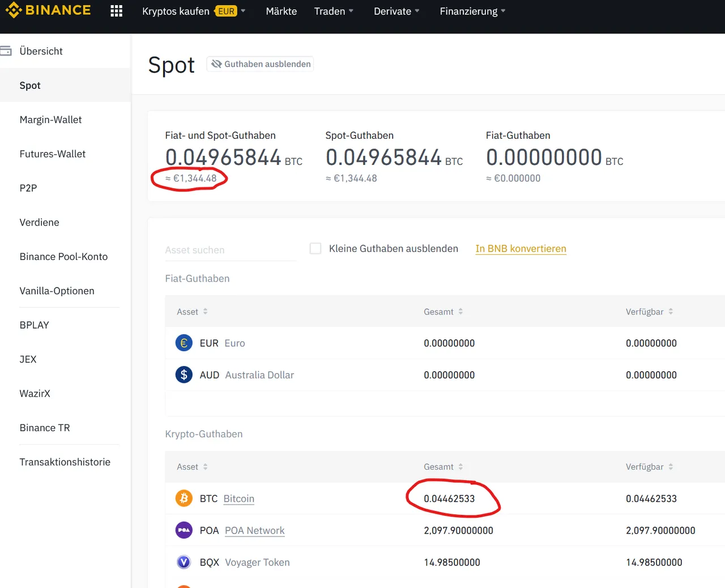Toggle Guthaben ausblenden
The width and height of the screenshot is (725, 588).
pyautogui.click(x=261, y=64)
